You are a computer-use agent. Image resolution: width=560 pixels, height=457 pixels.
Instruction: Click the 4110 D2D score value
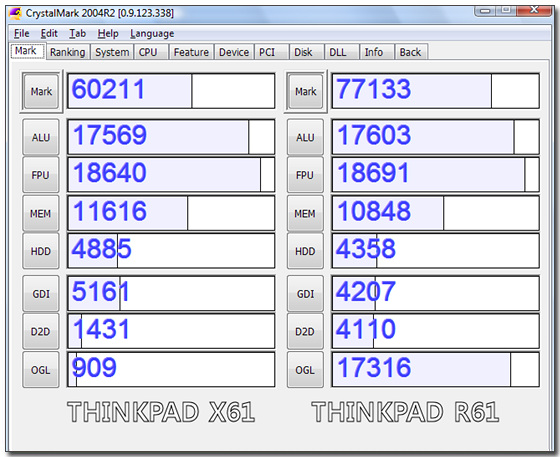[366, 329]
